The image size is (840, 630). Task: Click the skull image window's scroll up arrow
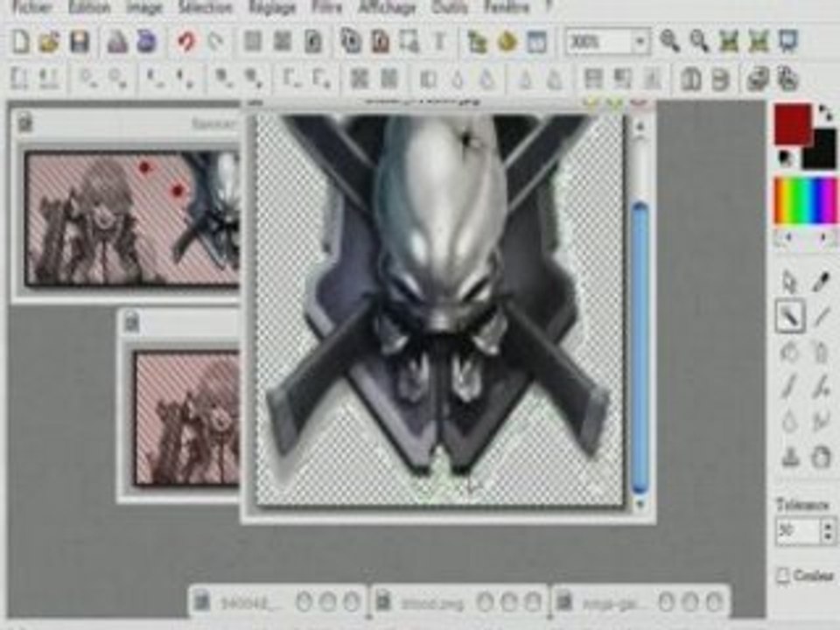[x=640, y=126]
